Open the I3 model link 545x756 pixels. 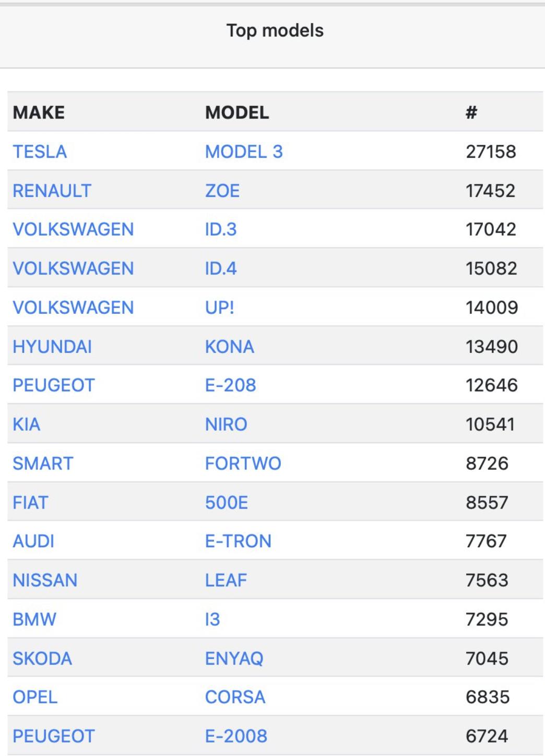tap(212, 620)
